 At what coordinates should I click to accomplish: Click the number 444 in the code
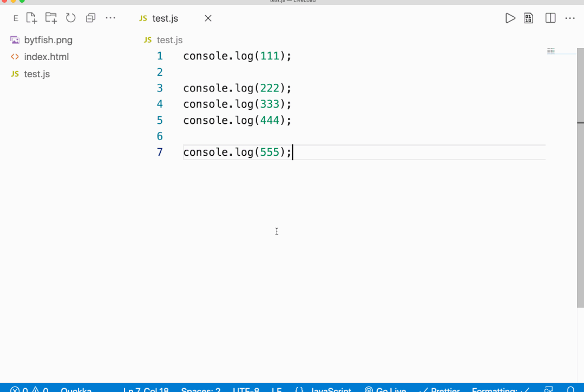pyautogui.click(x=270, y=120)
